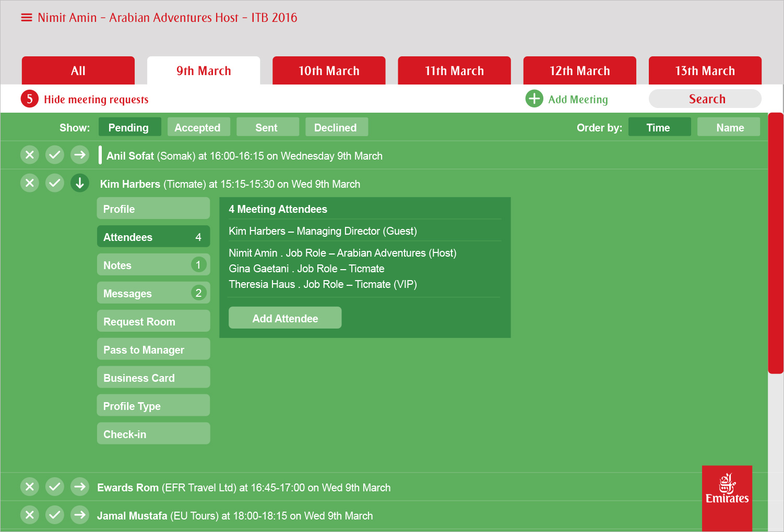This screenshot has height=532, width=784.
Task: Select the All tab
Action: click(78, 71)
